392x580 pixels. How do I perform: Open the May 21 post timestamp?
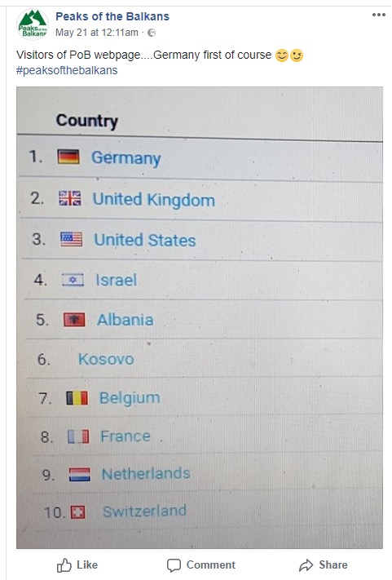pyautogui.click(x=97, y=33)
